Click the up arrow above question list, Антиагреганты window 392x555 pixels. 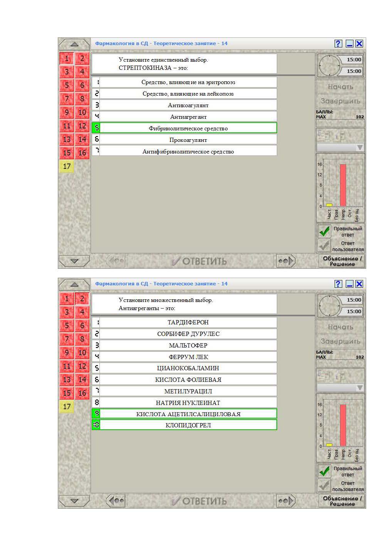(74, 285)
